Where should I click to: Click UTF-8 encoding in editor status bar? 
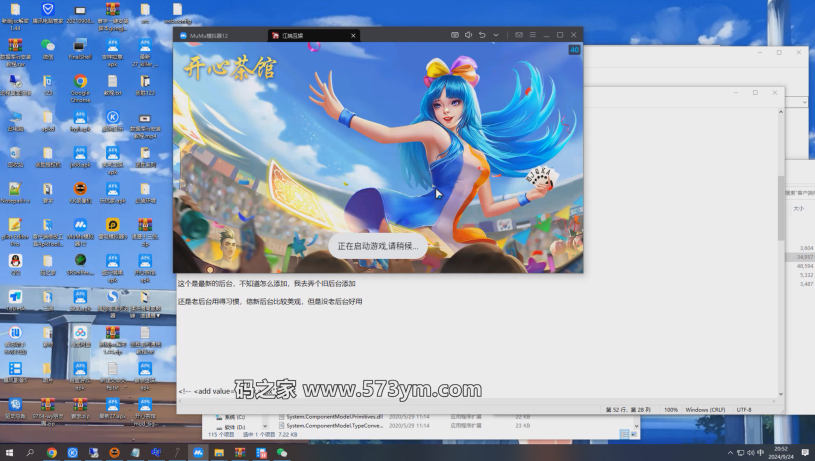pyautogui.click(x=744, y=410)
